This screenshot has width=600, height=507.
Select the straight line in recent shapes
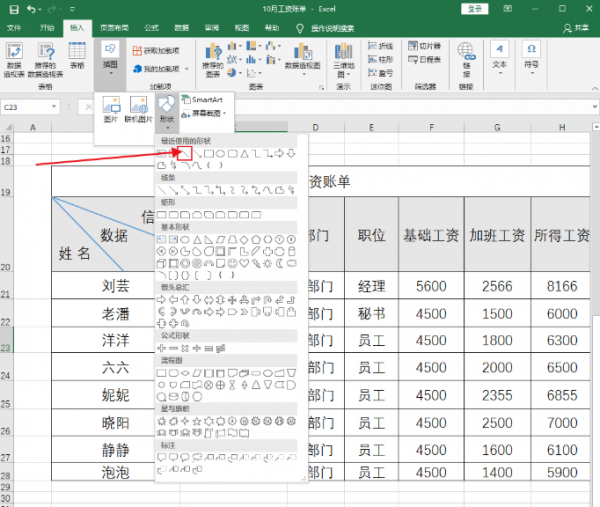[185, 154]
